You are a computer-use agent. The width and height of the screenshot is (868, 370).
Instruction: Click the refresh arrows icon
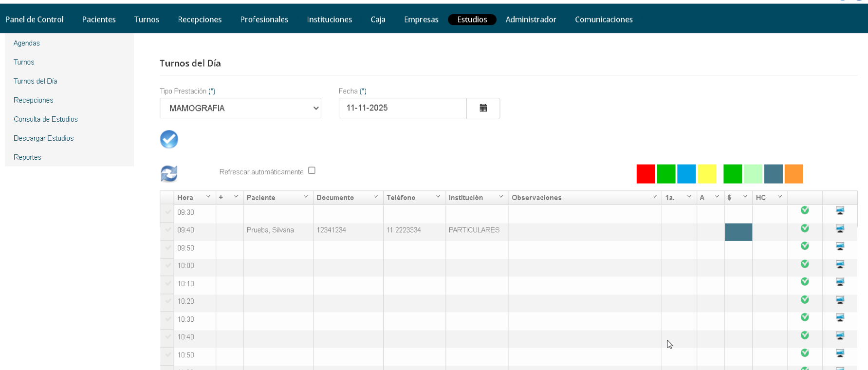pos(169,173)
